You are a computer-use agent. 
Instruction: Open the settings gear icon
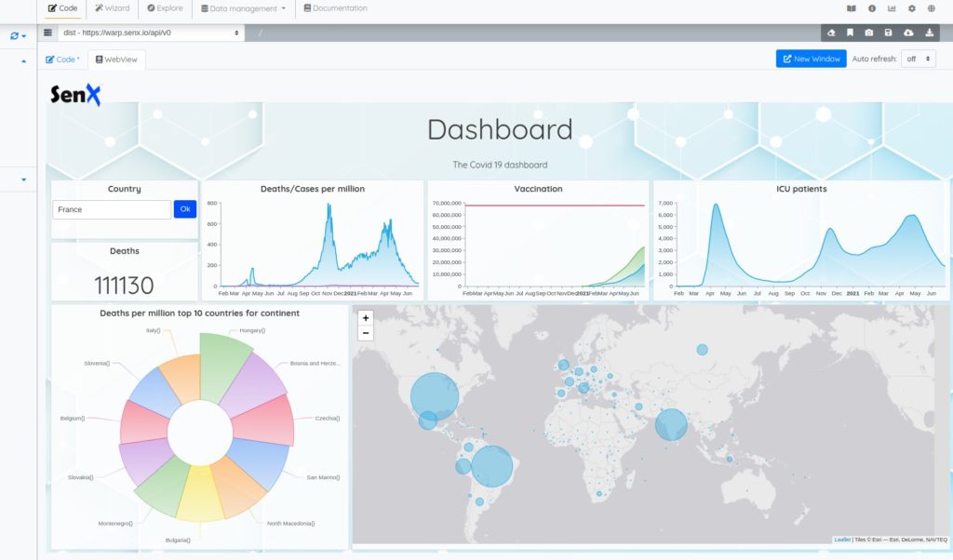tap(912, 8)
